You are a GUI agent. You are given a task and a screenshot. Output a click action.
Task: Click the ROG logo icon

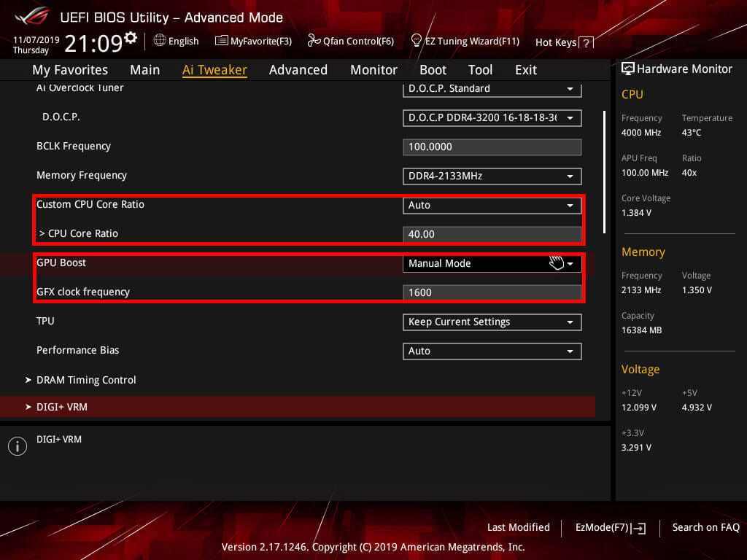[32, 17]
